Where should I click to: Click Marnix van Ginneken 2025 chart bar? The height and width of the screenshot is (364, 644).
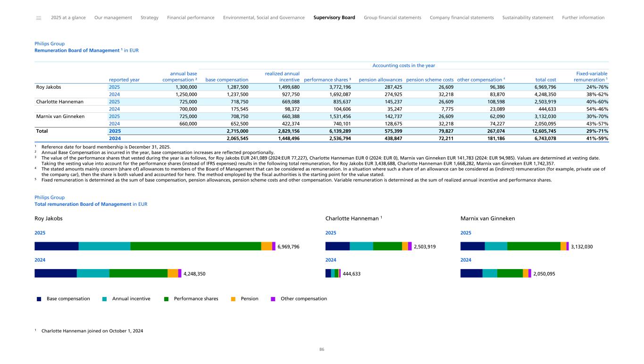514,246
